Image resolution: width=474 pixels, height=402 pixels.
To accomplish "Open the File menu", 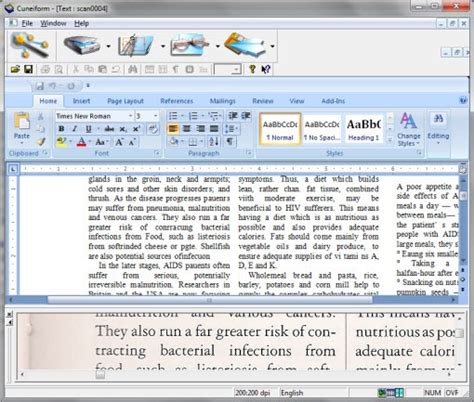I will (27, 23).
